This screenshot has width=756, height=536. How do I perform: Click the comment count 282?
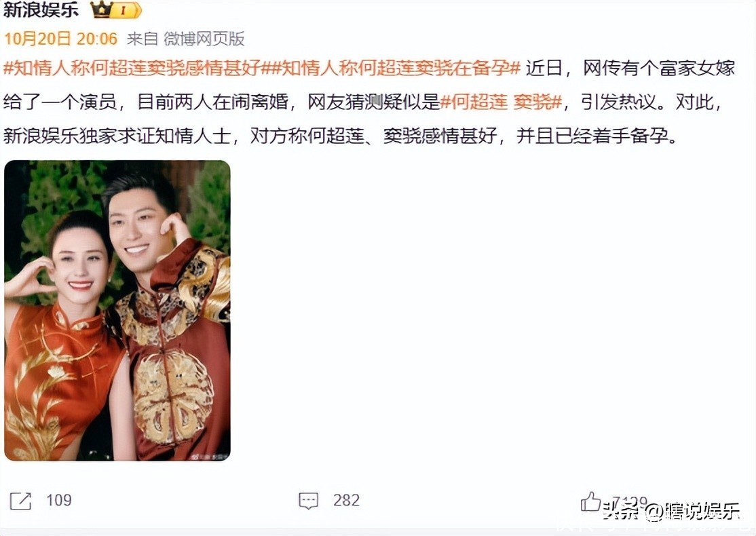346,500
